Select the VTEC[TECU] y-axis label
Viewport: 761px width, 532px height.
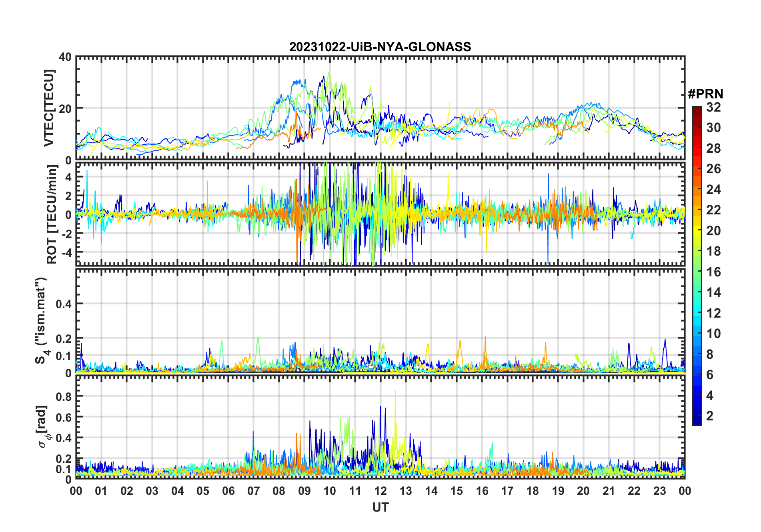click(x=49, y=108)
